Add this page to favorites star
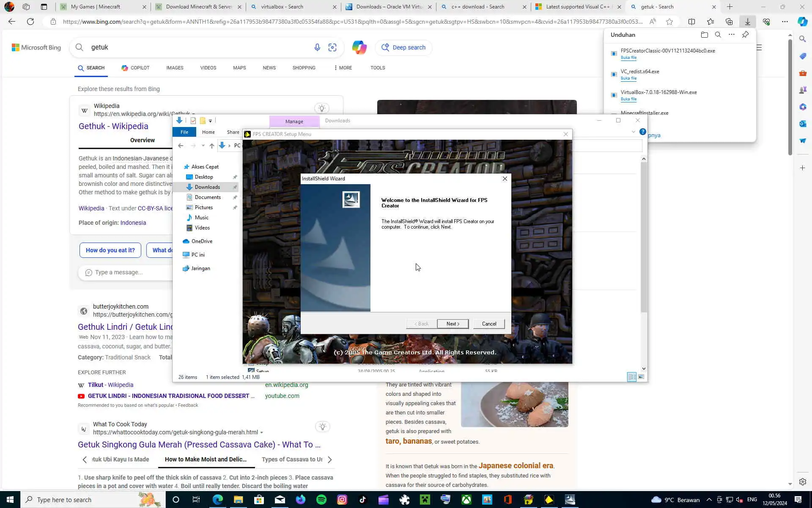812x508 pixels. tap(669, 22)
